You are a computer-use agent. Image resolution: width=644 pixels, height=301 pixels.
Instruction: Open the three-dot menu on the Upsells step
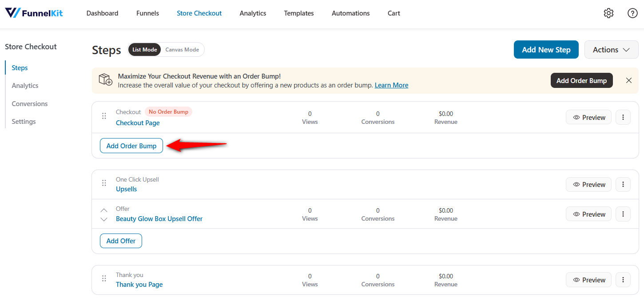(x=623, y=184)
